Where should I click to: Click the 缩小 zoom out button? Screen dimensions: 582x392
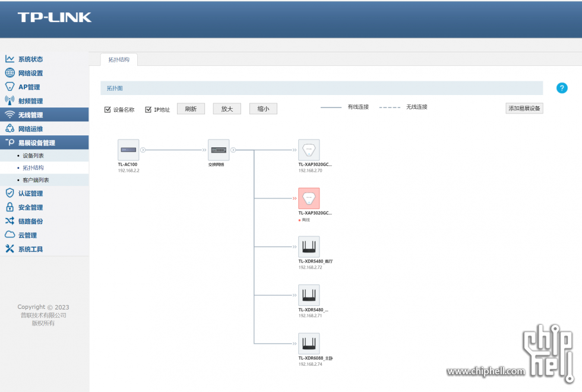263,109
